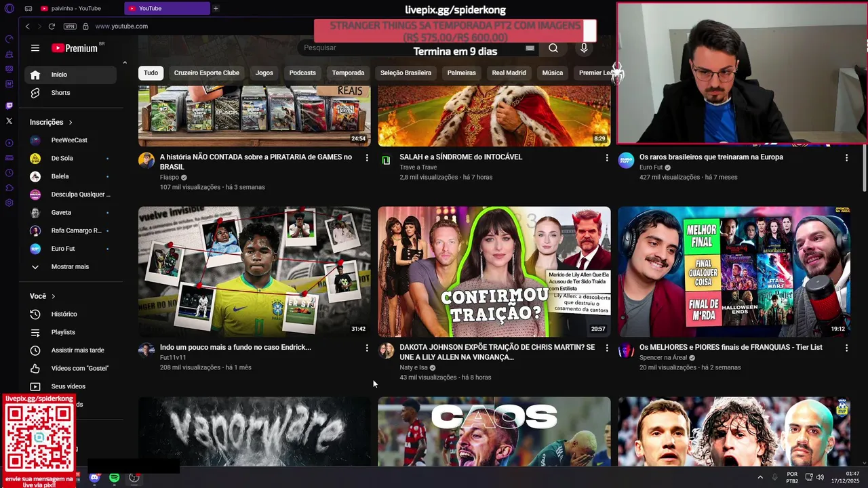Select the Seleção Brasileira chip
The image size is (868, 488).
coord(406,73)
